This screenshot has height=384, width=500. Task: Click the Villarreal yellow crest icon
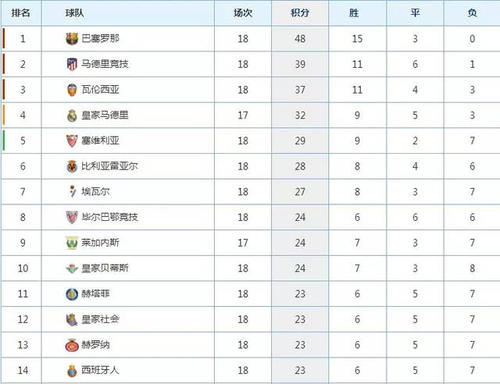click(x=72, y=166)
